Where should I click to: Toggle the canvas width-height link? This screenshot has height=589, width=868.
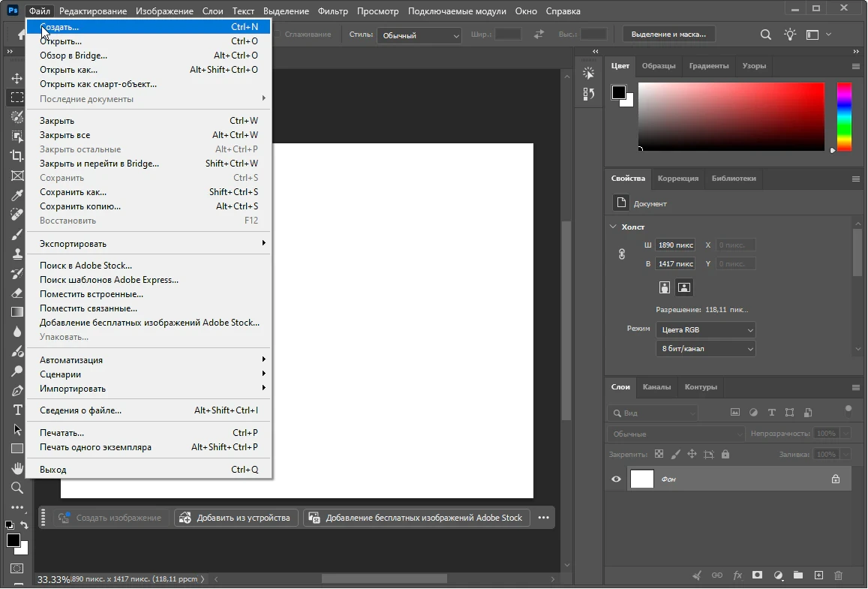tap(622, 254)
